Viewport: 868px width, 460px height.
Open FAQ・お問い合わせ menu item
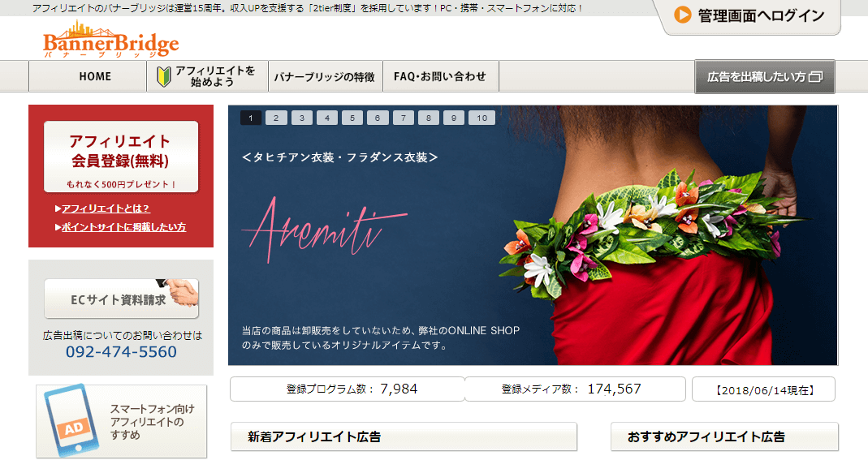click(x=441, y=76)
